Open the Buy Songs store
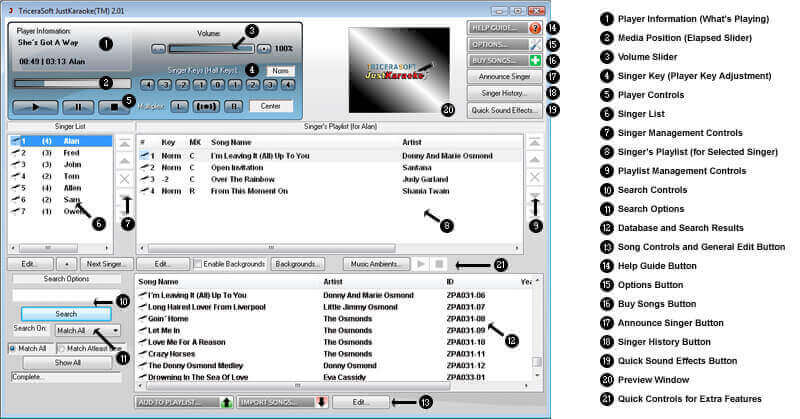Image resolution: width=800 pixels, height=419 pixels. tap(505, 61)
